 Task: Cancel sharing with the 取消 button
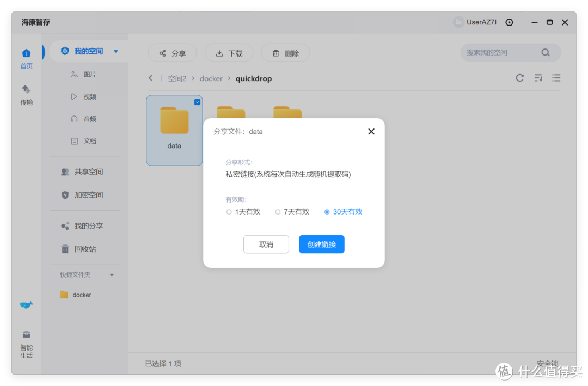click(x=266, y=244)
